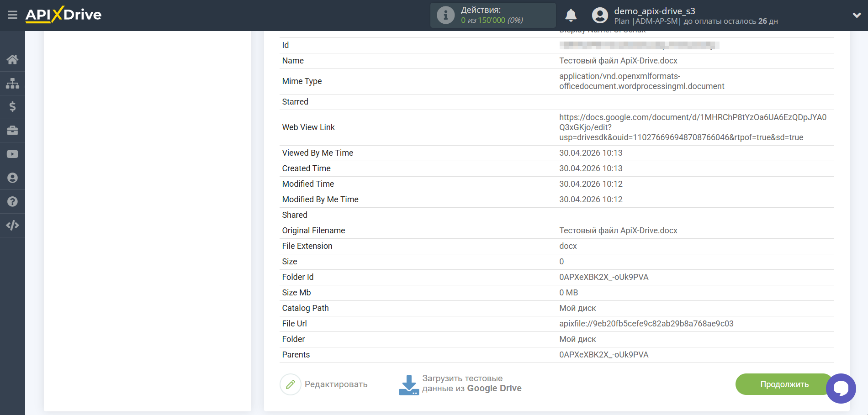Open help question mark sidebar icon
This screenshot has width=868, height=415.
click(x=12, y=202)
